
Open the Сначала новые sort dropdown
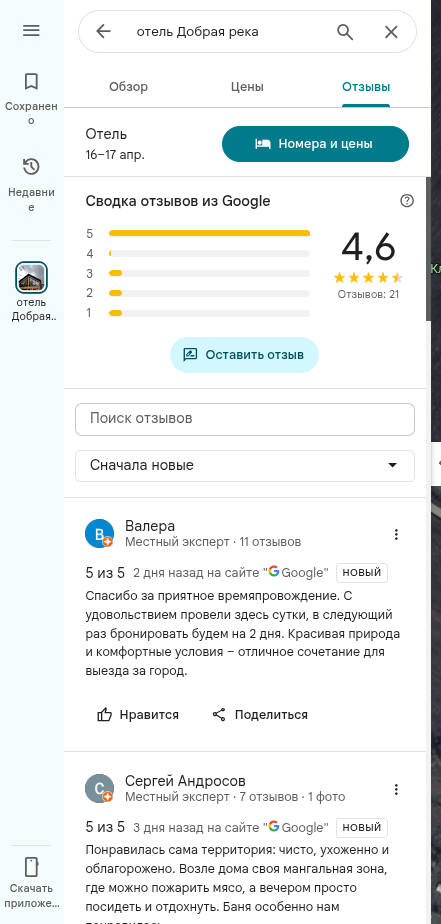coord(245,466)
